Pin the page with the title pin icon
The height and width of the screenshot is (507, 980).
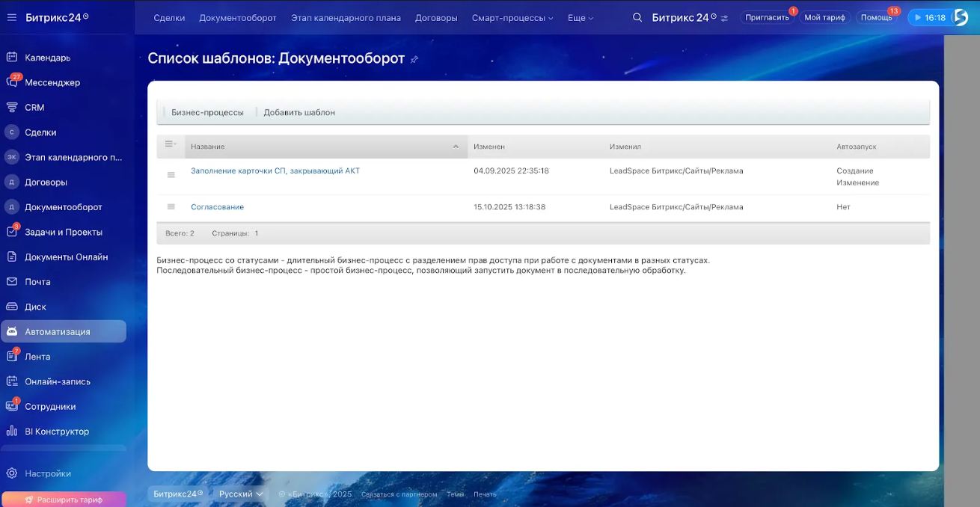click(x=414, y=60)
